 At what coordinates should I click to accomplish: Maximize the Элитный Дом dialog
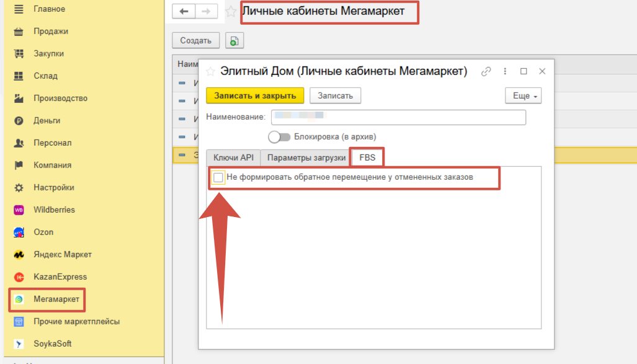coord(523,71)
